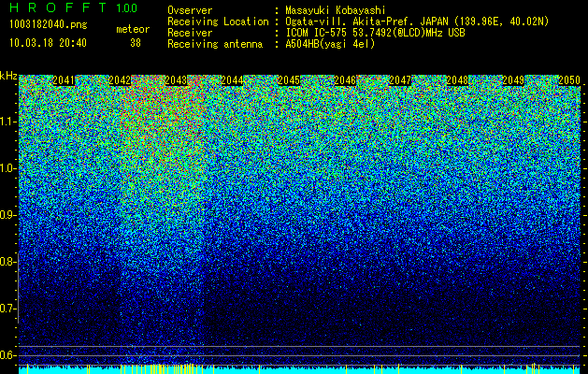The height and width of the screenshot is (374, 588).
Task: Click the Ovserver field label
Action: 190,10
